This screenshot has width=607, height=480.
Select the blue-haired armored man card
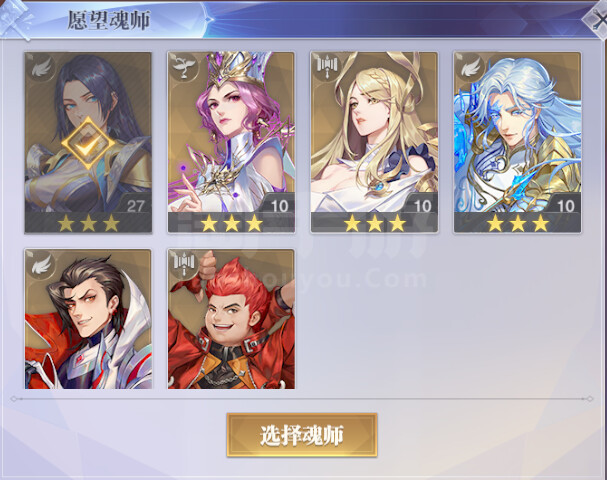tap(518, 142)
